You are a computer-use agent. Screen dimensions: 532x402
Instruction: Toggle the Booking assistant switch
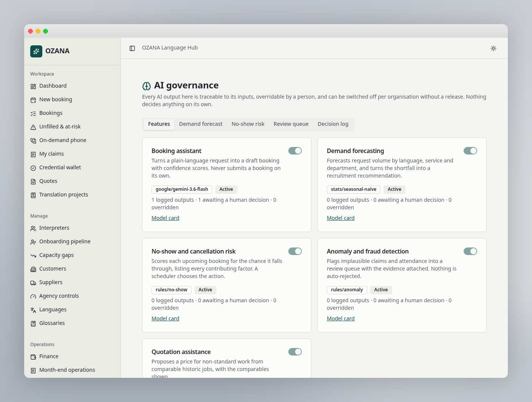295,151
